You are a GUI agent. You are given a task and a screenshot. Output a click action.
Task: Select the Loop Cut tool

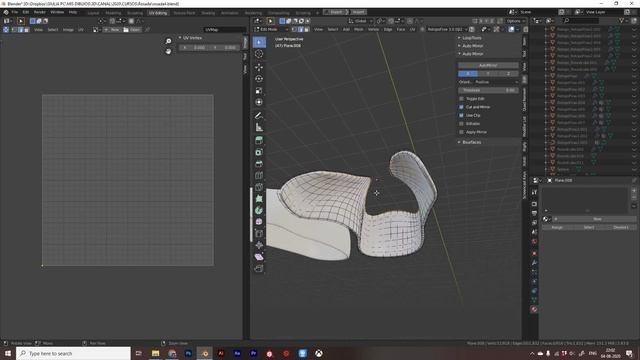(x=259, y=176)
